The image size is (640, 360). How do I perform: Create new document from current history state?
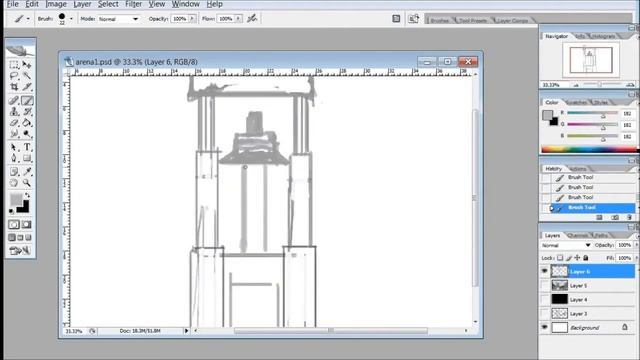599,218
